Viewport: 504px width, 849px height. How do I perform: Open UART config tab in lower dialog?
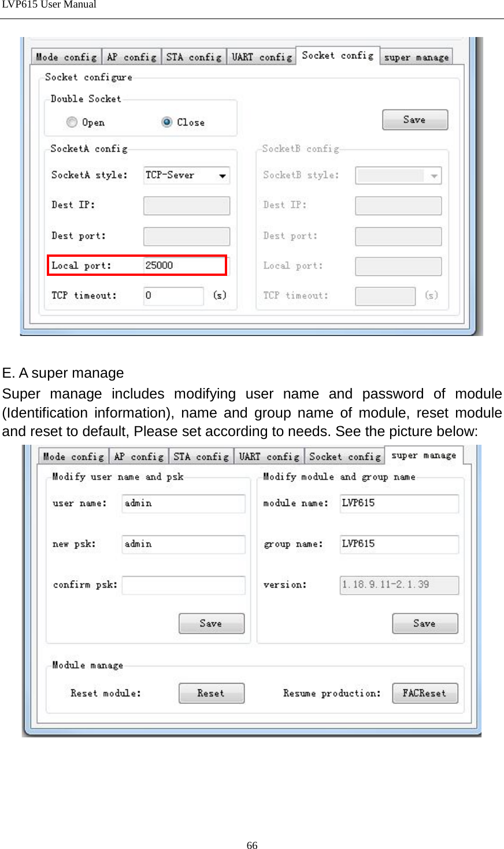click(269, 456)
